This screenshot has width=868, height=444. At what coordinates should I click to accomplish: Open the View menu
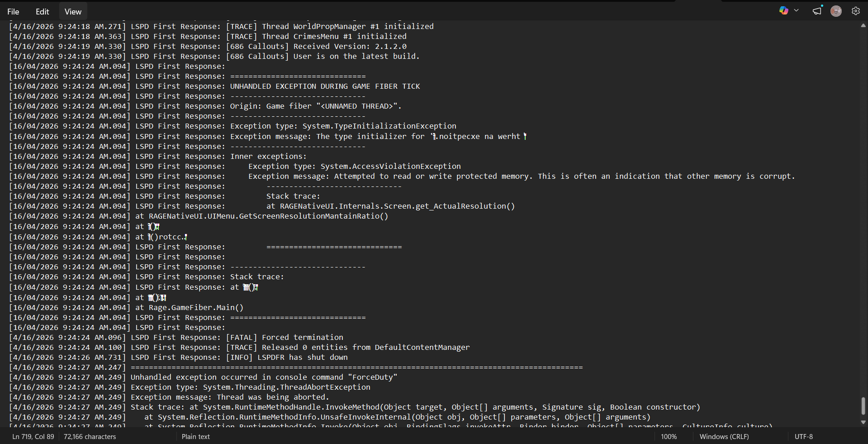coord(73,12)
